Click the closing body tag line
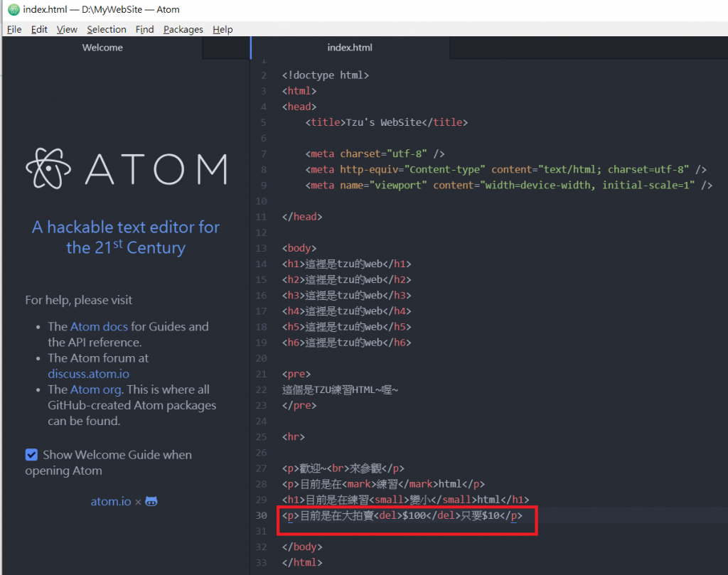Image resolution: width=728 pixels, height=575 pixels. pyautogui.click(x=301, y=547)
